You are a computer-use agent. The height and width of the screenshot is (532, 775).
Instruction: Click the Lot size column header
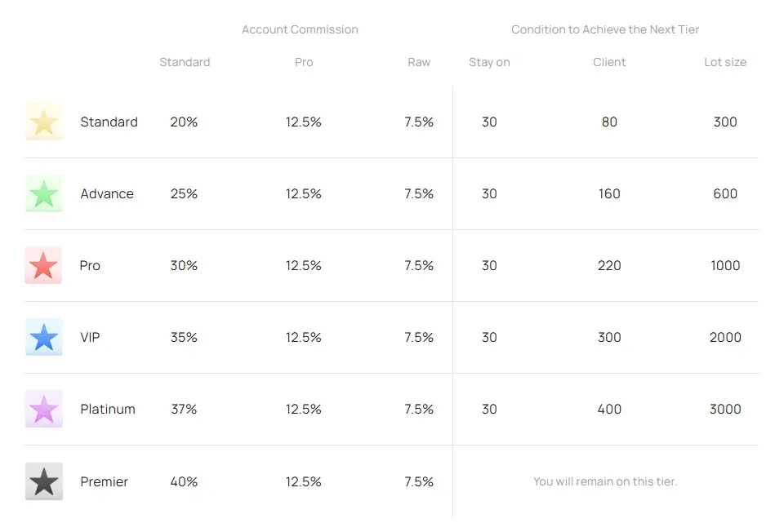725,62
